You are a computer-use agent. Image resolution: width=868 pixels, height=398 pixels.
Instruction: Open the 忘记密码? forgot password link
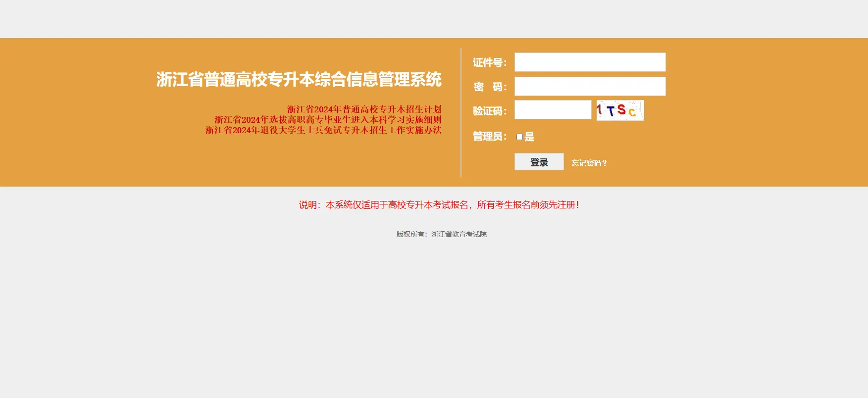[589, 163]
